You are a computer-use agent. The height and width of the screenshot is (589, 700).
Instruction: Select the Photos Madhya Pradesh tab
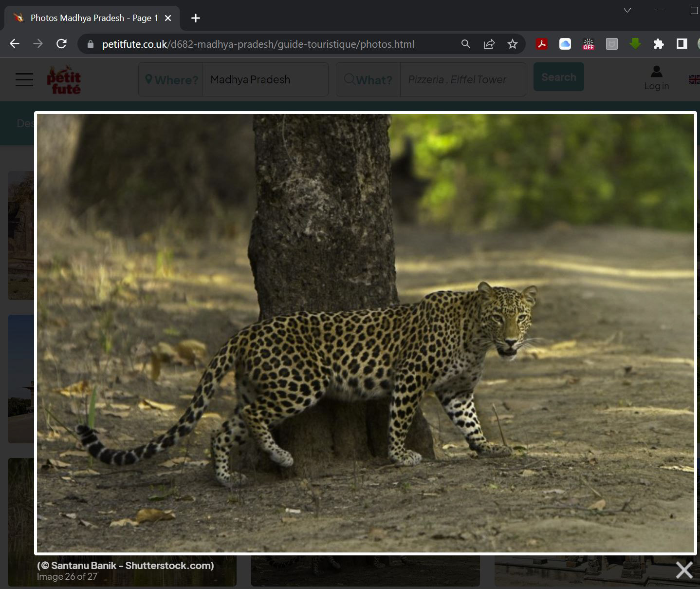pyautogui.click(x=92, y=18)
